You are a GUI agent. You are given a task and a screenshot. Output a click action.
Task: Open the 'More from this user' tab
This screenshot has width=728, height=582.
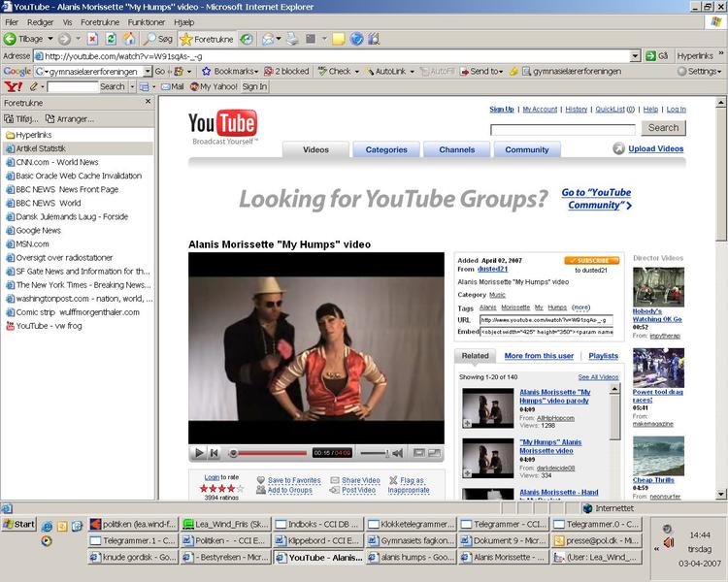539,356
